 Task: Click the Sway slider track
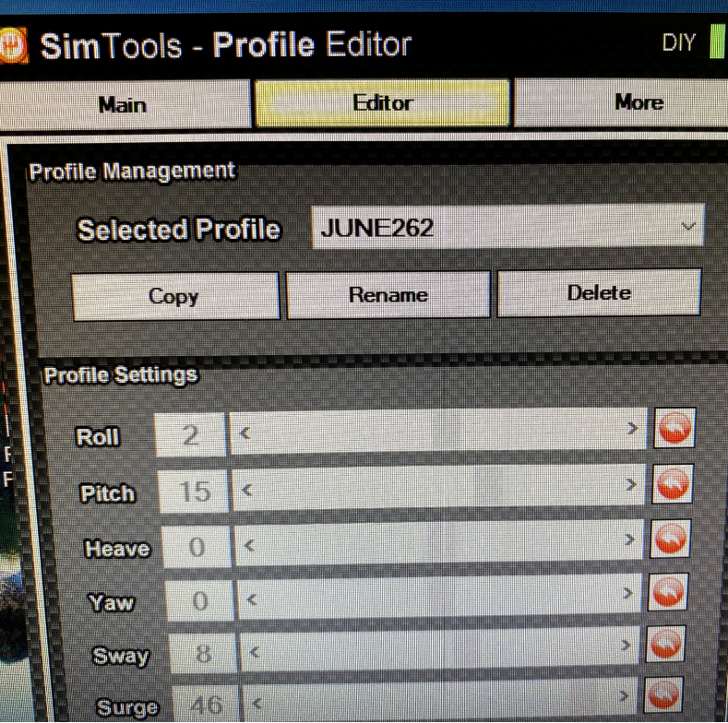pos(440,648)
